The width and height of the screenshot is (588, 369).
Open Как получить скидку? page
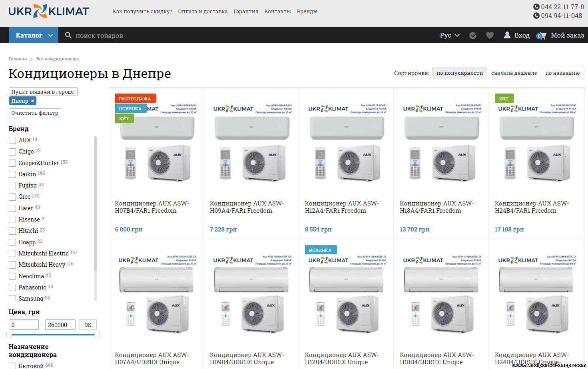[x=142, y=12]
